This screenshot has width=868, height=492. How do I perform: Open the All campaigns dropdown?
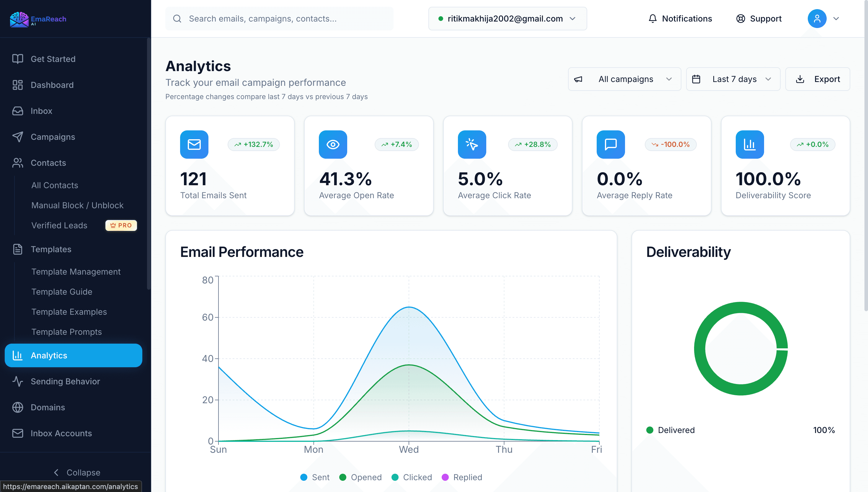point(624,79)
